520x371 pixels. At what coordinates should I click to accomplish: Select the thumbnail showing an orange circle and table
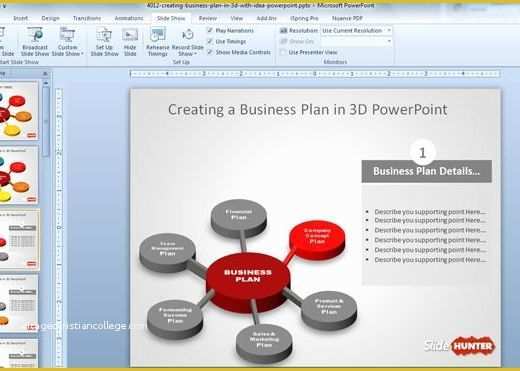click(x=18, y=303)
